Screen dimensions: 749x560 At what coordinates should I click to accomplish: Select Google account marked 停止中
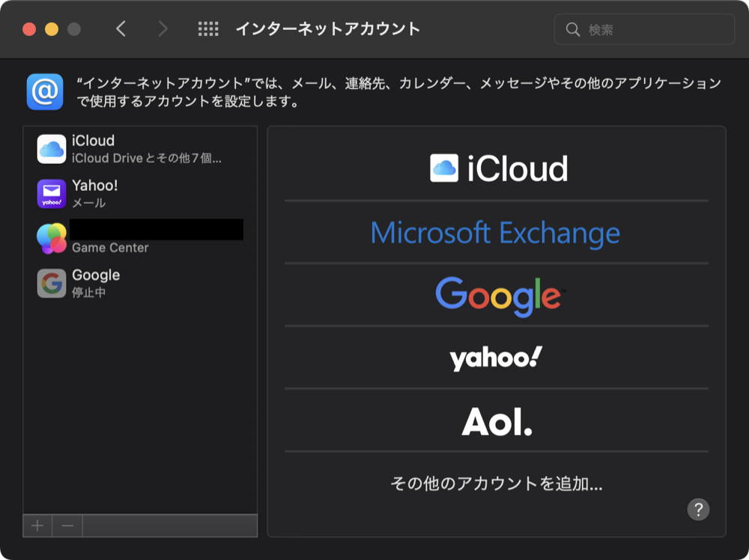point(140,284)
